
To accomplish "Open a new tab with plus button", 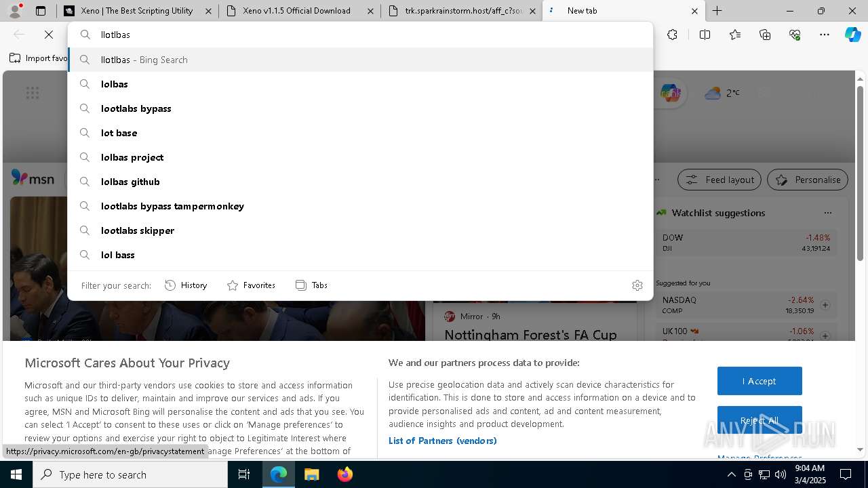I will coord(717,11).
